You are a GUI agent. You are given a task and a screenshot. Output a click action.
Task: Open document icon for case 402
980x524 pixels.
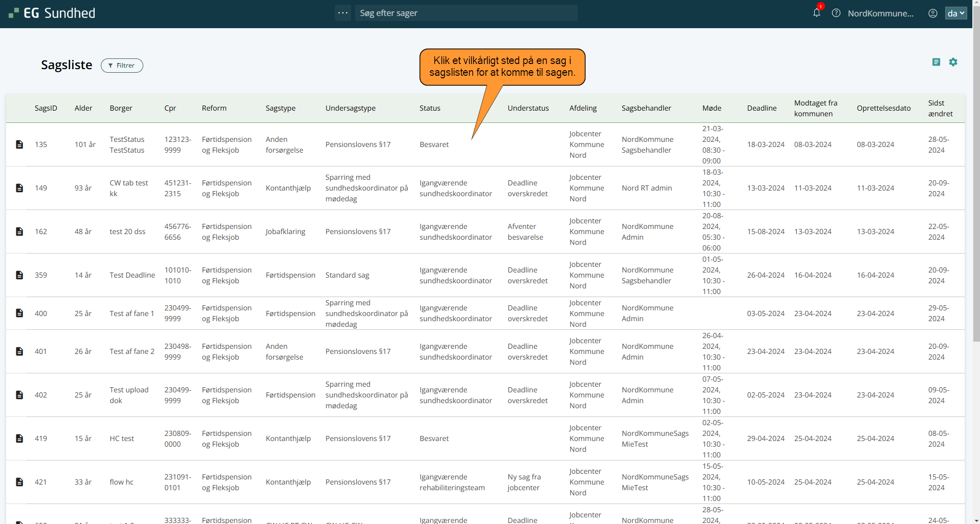(19, 395)
